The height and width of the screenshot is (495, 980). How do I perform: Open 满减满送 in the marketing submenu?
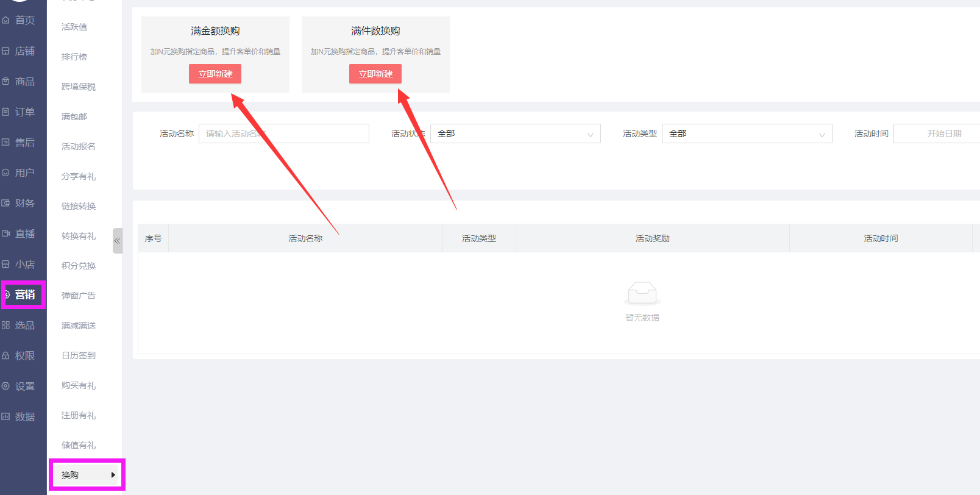pos(79,326)
